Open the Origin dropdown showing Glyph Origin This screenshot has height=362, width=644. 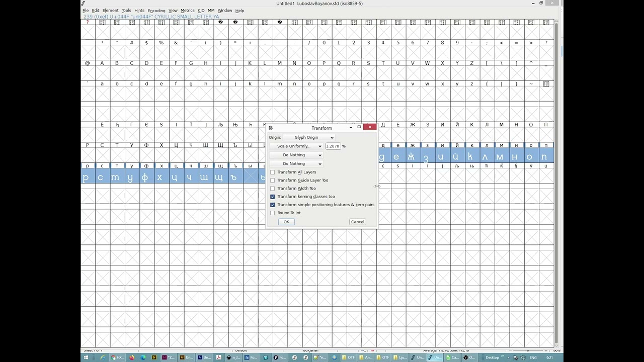click(308, 137)
